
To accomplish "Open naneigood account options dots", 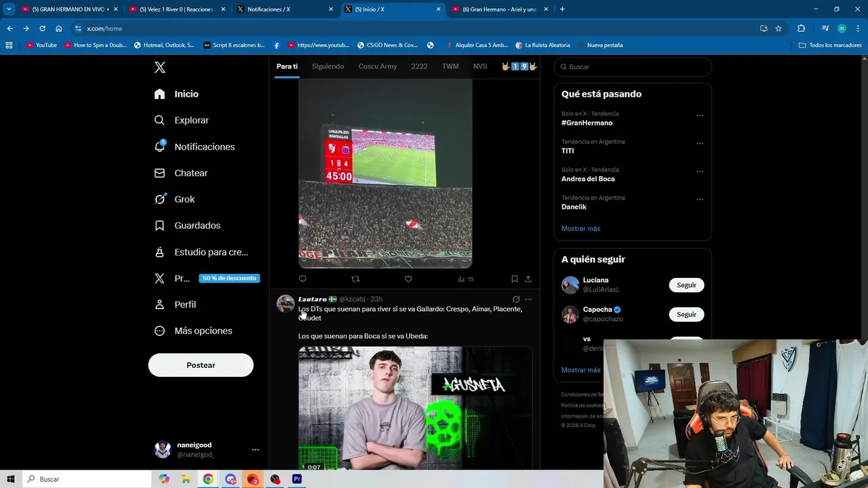I will (255, 449).
